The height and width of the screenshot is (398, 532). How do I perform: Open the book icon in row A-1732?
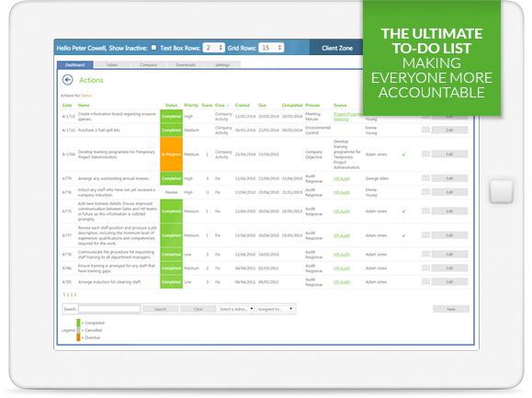click(x=425, y=130)
